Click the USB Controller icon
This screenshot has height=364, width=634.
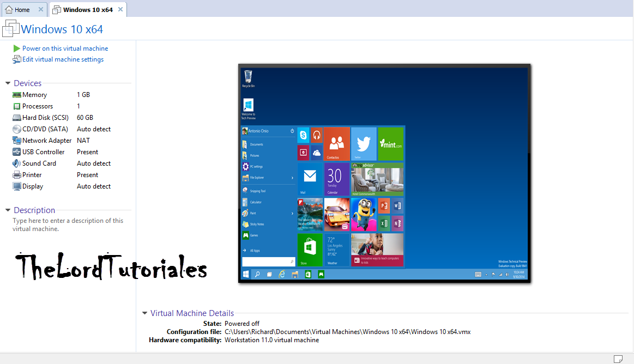(16, 152)
